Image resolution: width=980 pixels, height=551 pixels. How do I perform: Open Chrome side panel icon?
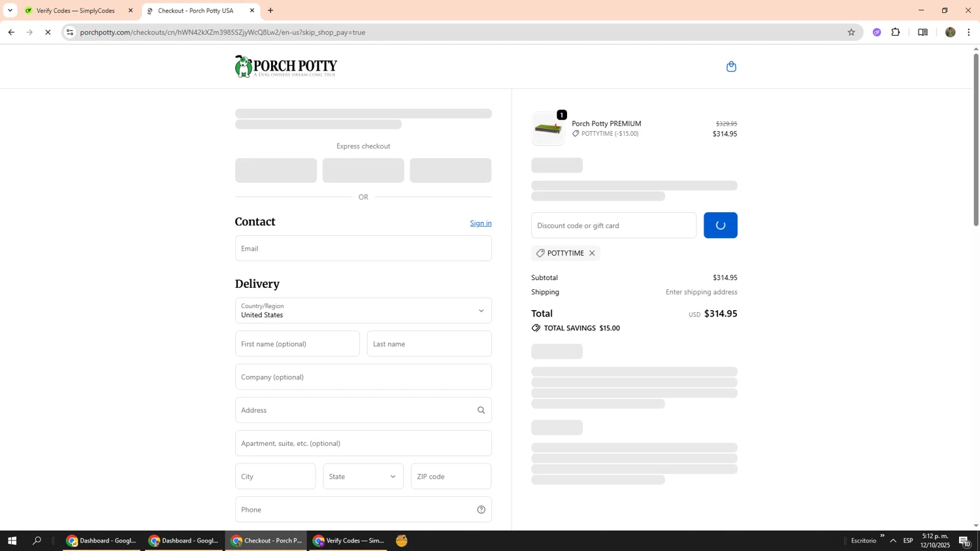pos(923,32)
